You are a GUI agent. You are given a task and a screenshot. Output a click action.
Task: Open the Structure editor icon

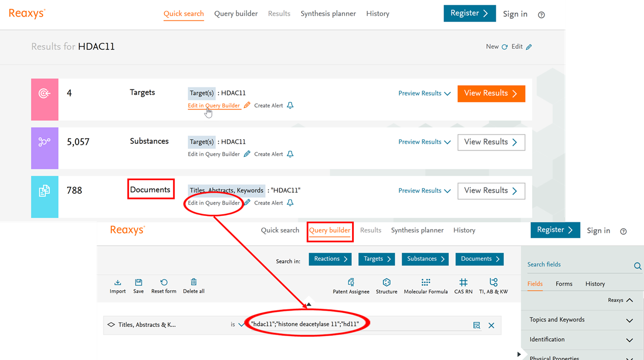tap(387, 283)
